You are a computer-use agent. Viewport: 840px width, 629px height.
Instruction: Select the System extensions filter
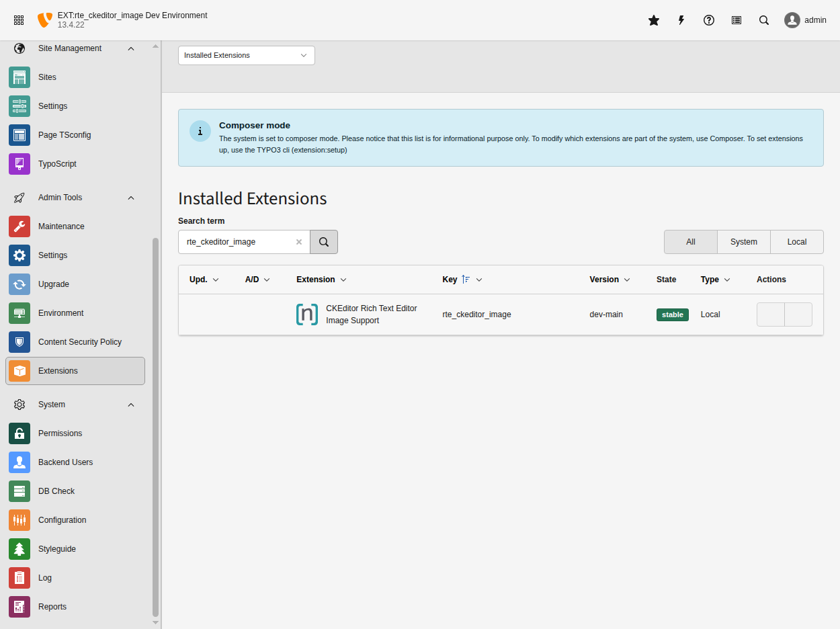pos(743,241)
